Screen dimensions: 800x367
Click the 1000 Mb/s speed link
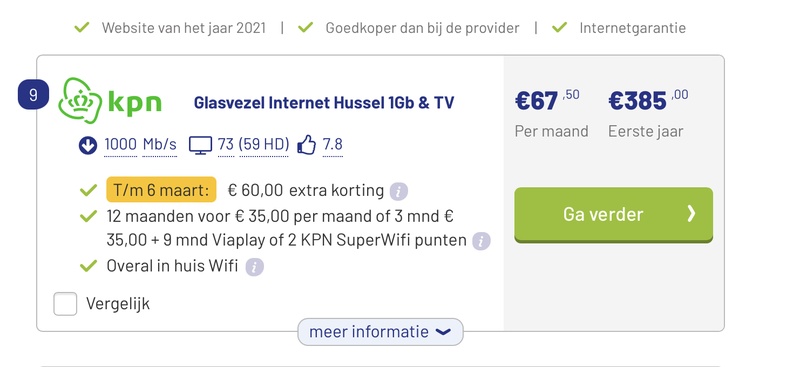(x=140, y=144)
